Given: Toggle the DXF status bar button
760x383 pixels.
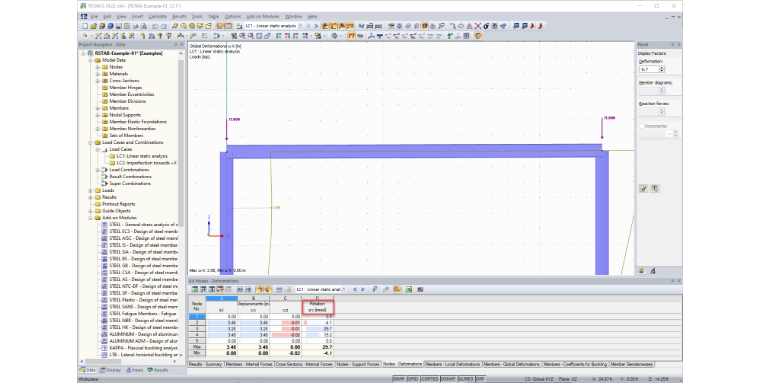Looking at the screenshot, I should [480, 379].
